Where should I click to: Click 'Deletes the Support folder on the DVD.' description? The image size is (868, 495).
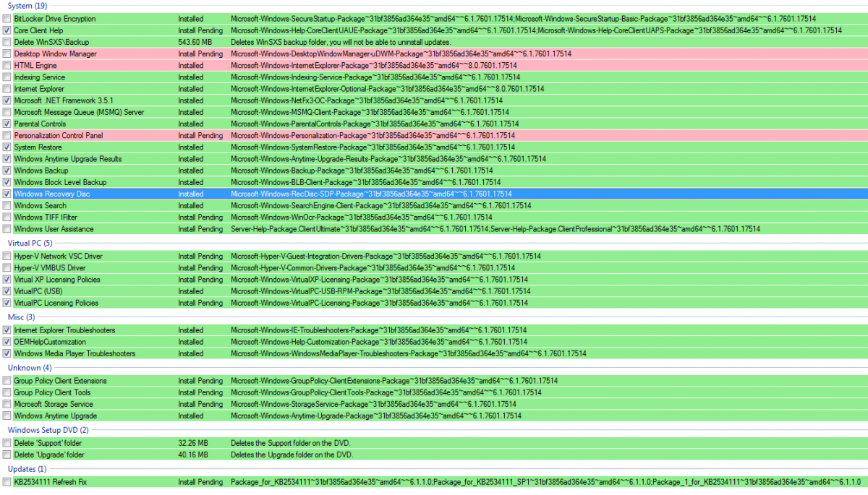pyautogui.click(x=292, y=443)
